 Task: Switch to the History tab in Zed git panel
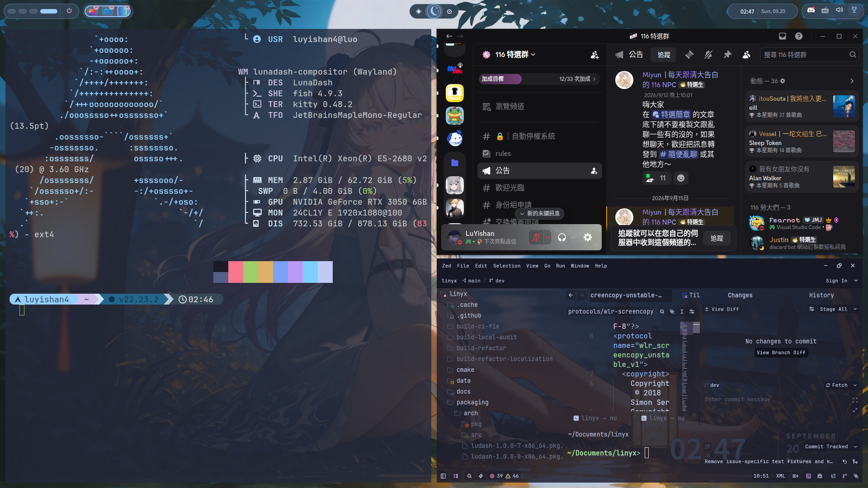tap(821, 296)
